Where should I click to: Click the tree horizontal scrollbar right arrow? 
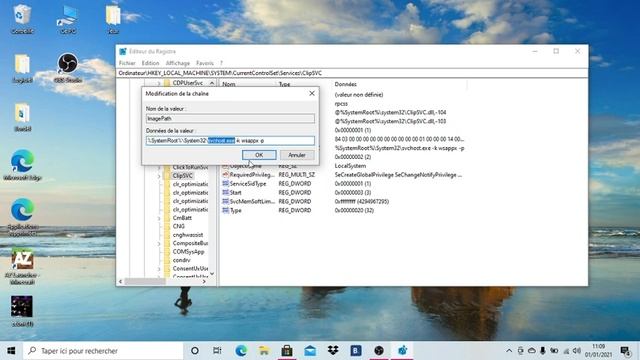pyautogui.click(x=204, y=282)
